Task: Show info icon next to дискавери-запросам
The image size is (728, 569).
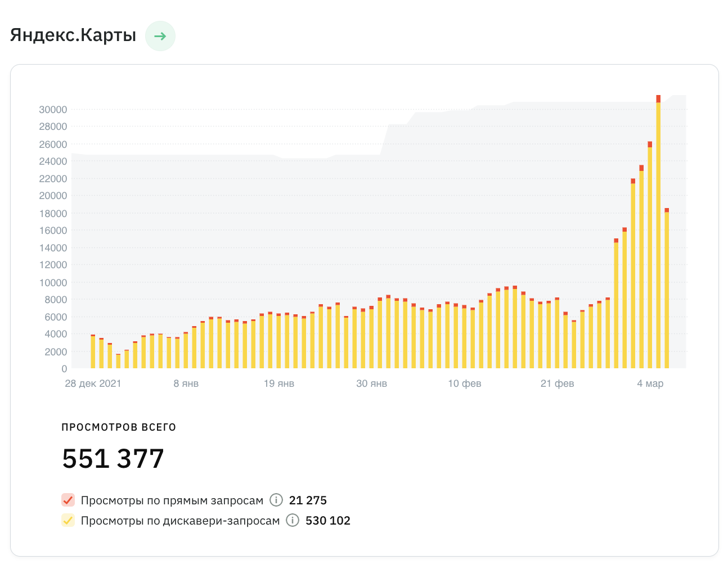Action: [x=293, y=520]
